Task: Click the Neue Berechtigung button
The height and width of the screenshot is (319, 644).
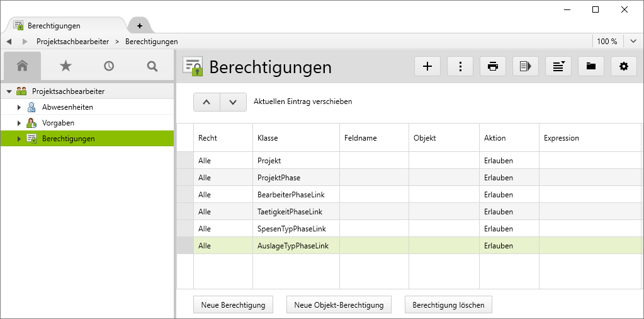Action: click(233, 304)
